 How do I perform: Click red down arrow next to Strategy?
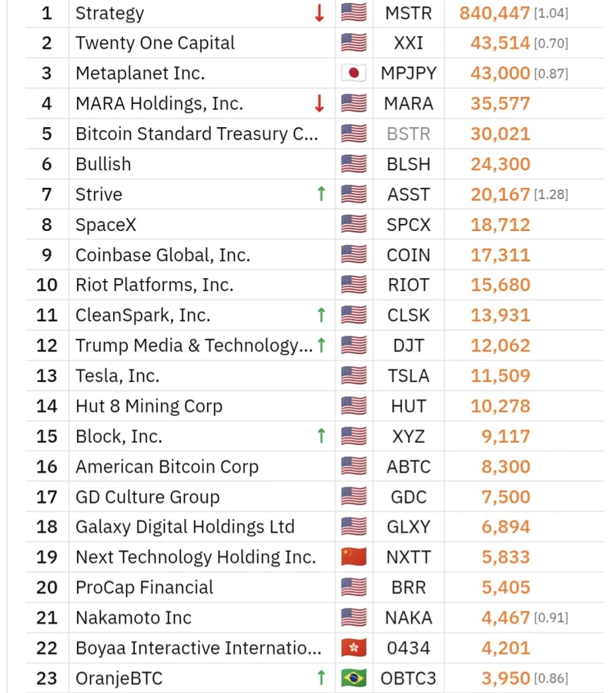point(320,13)
